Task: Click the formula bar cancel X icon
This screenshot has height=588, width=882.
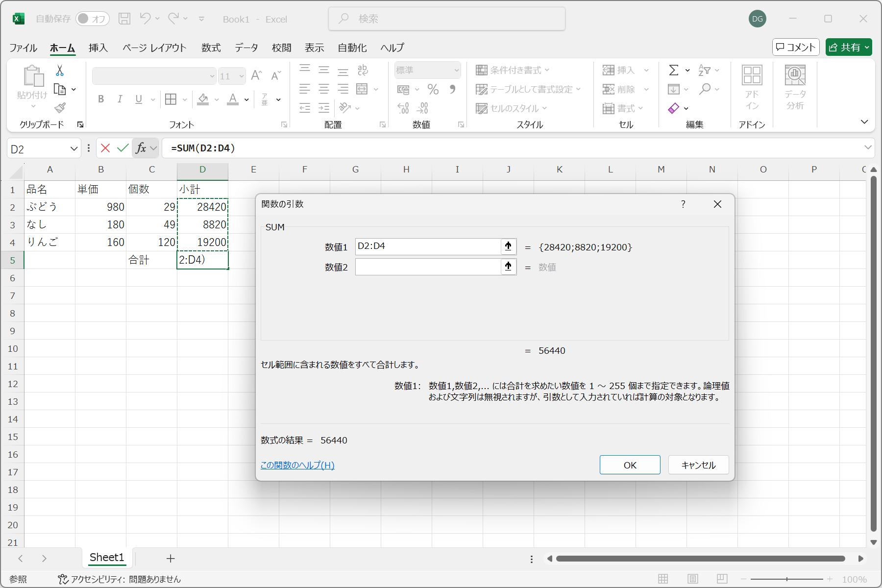Action: tap(105, 148)
